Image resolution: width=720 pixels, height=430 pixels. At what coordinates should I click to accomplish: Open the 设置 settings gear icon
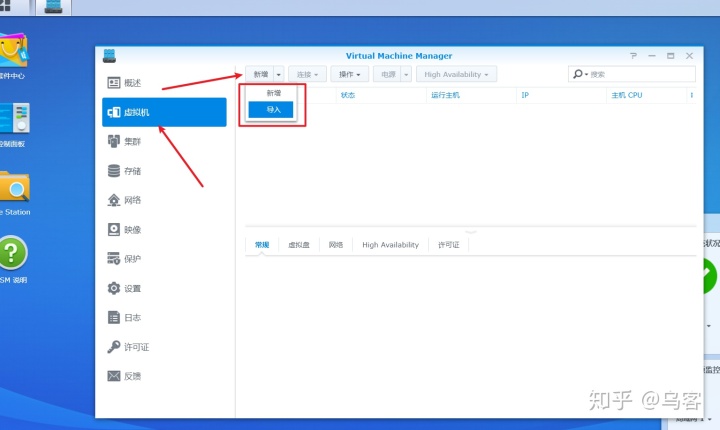tap(113, 288)
